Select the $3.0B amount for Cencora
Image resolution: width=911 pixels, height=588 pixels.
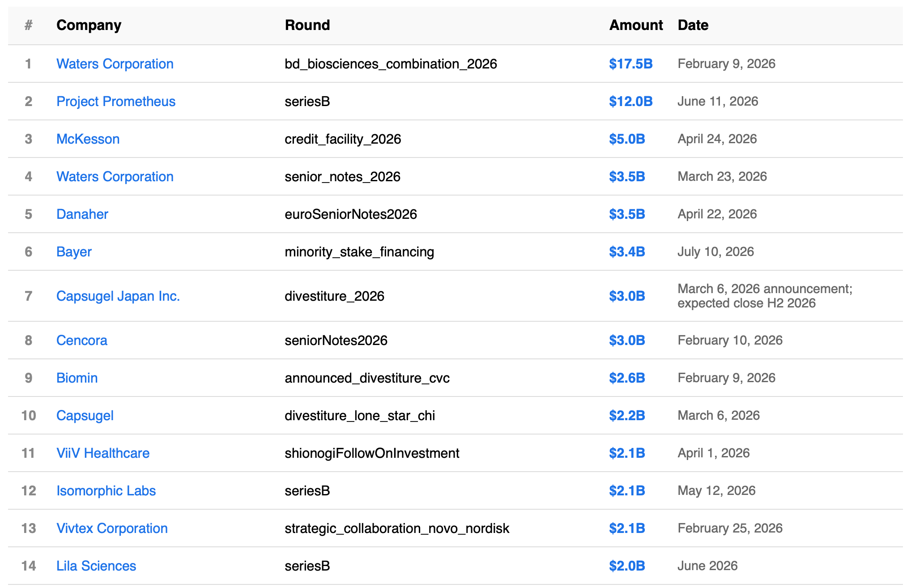(627, 341)
